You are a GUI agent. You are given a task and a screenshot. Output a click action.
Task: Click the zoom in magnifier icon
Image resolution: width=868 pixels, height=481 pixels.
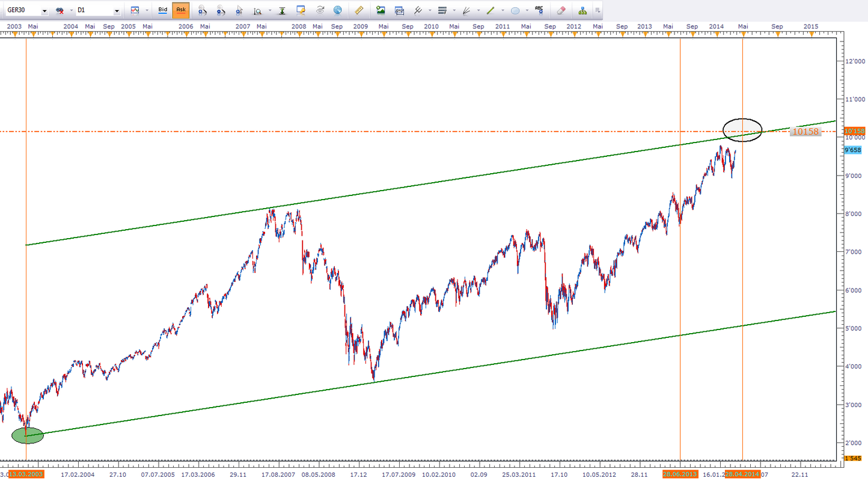click(203, 10)
